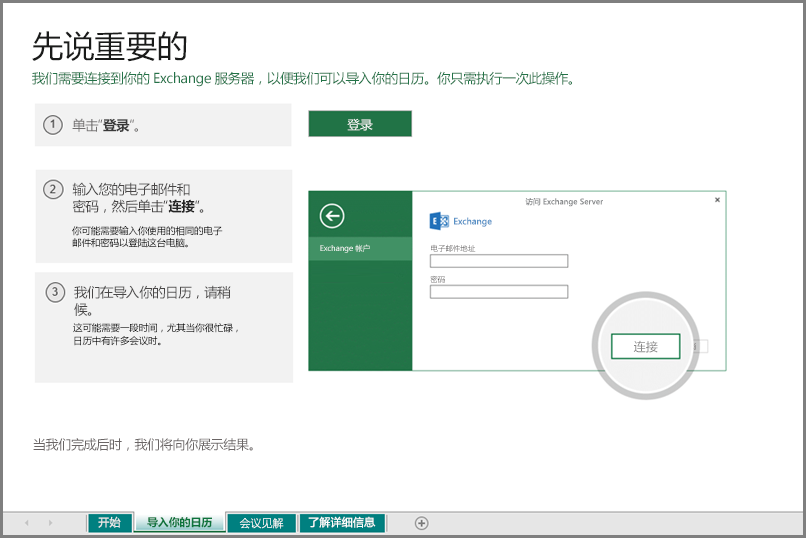
Task: Click the note 这可能需要一段时间
Action: [156, 334]
